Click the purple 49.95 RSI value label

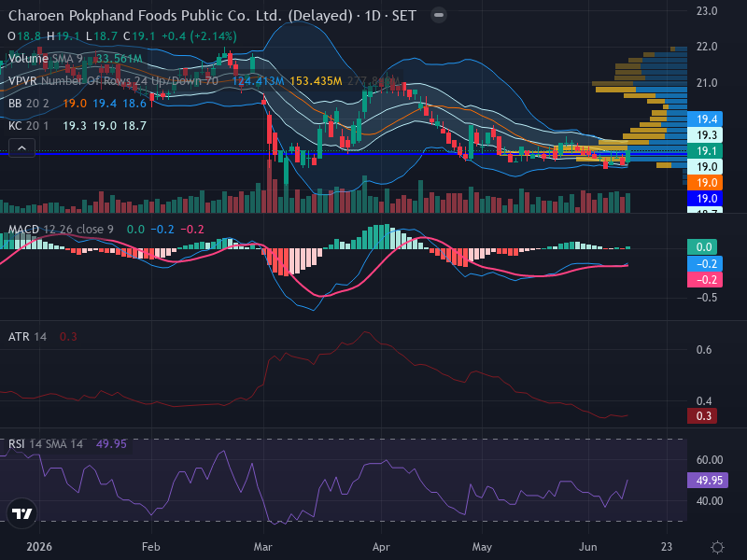[x=708, y=480]
